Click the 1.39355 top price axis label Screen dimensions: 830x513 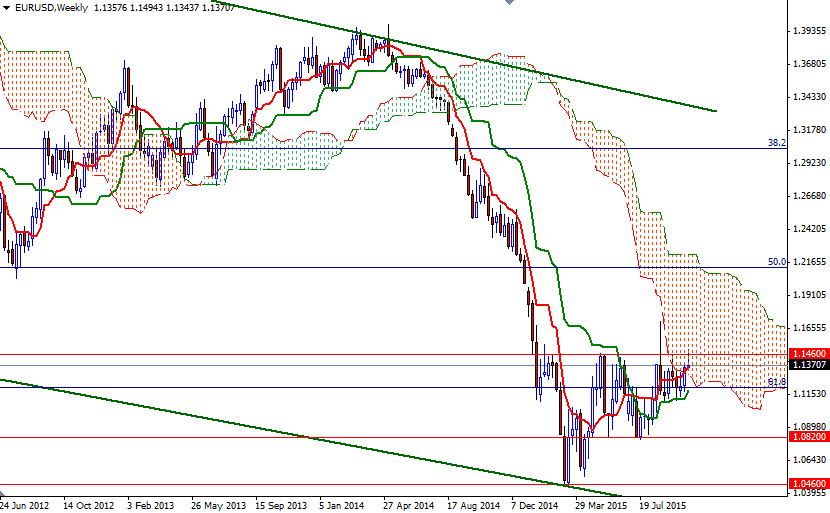[x=808, y=31]
